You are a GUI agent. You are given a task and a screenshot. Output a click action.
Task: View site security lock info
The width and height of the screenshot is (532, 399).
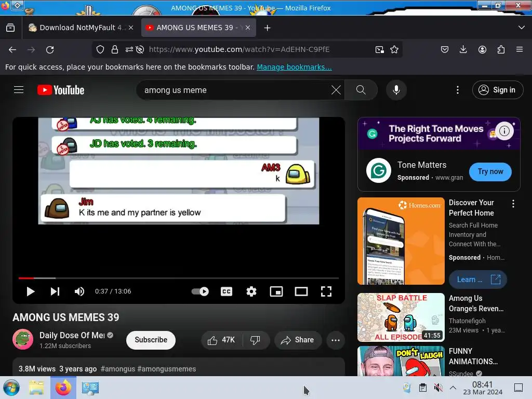click(115, 49)
